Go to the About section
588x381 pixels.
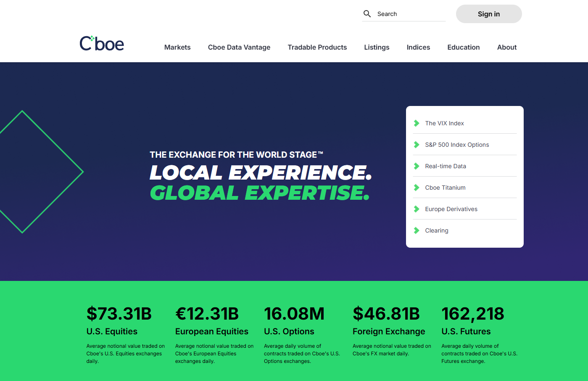(x=506, y=48)
